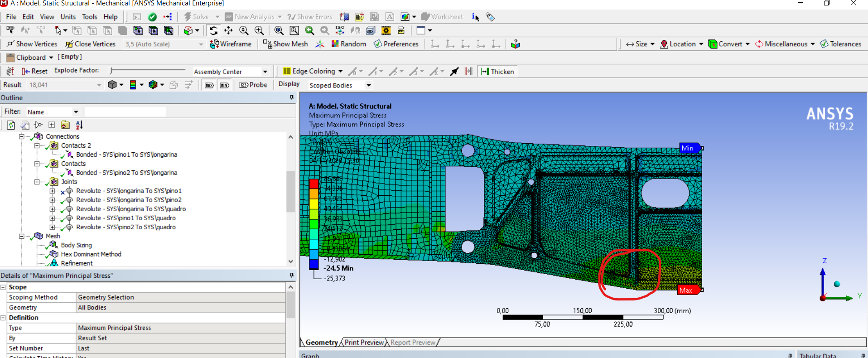868x358 pixels.
Task: Open the Tools menu
Action: coord(90,17)
